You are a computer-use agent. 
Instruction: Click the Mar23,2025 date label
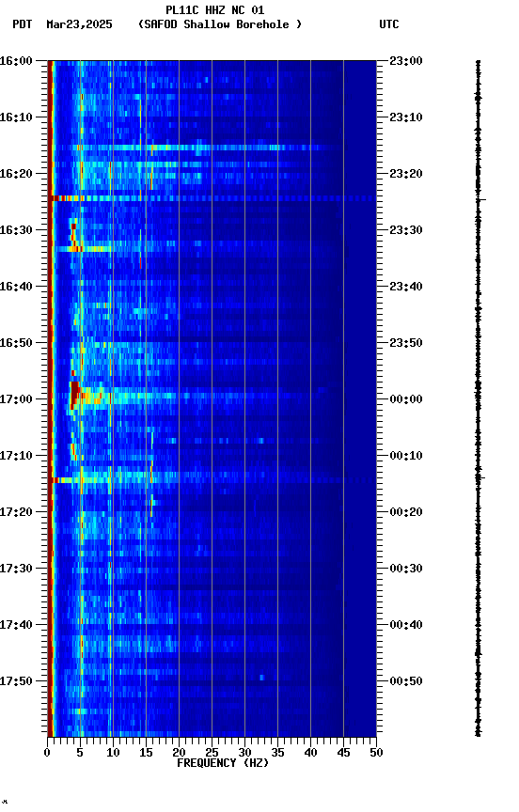click(79, 24)
